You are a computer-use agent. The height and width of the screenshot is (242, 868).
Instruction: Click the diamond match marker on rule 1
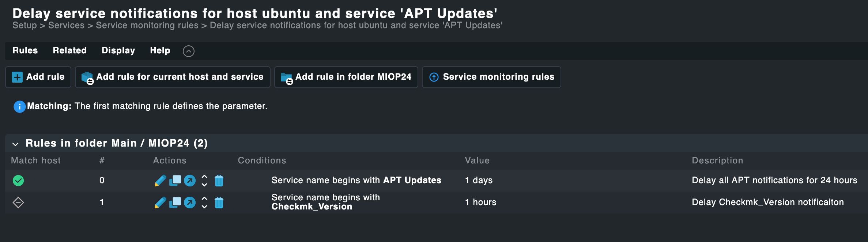[x=18, y=202]
